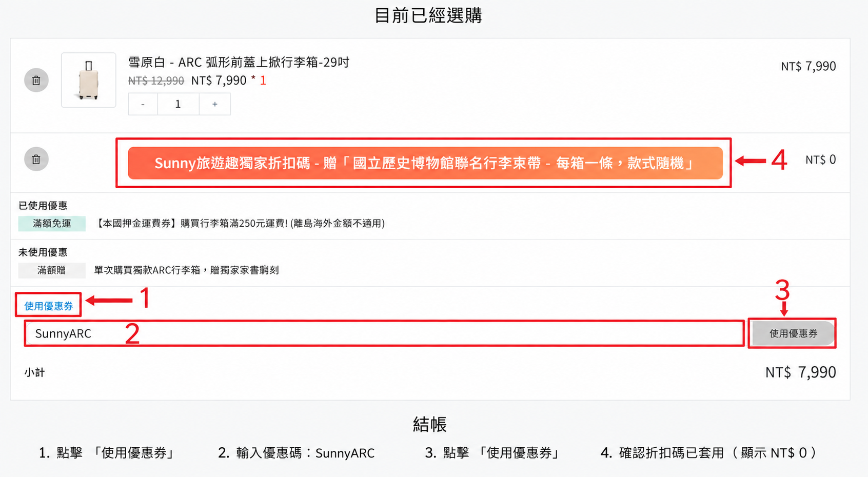
Task: Open the 雪原白 ARC 行李箱-29吋 product title
Action: point(239,63)
